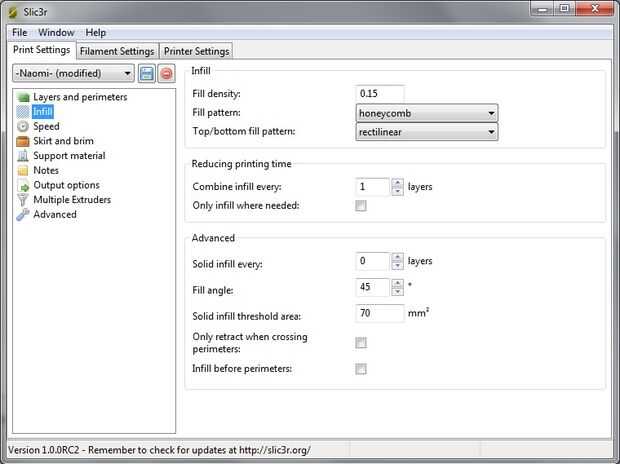Viewport: 620px width, 464px height.
Task: Open Advanced settings page
Action: coord(55,214)
